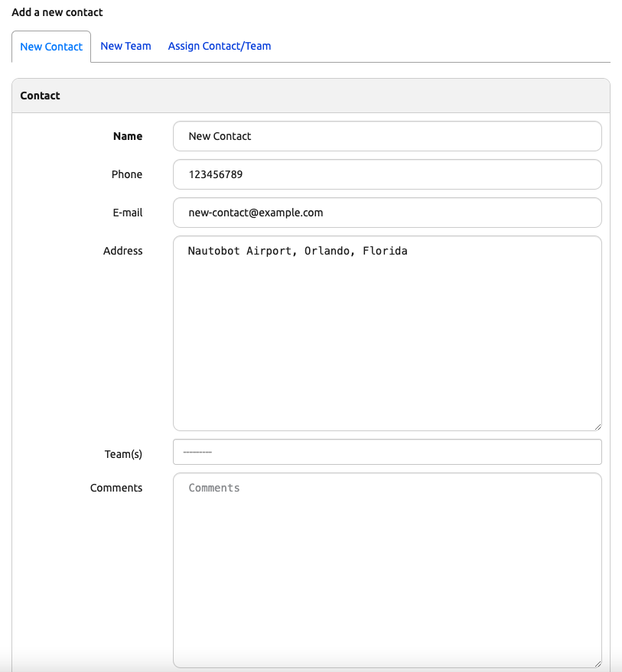Click the E-mail field with new-contact@example.com
The height and width of the screenshot is (672, 622).
pyautogui.click(x=387, y=213)
